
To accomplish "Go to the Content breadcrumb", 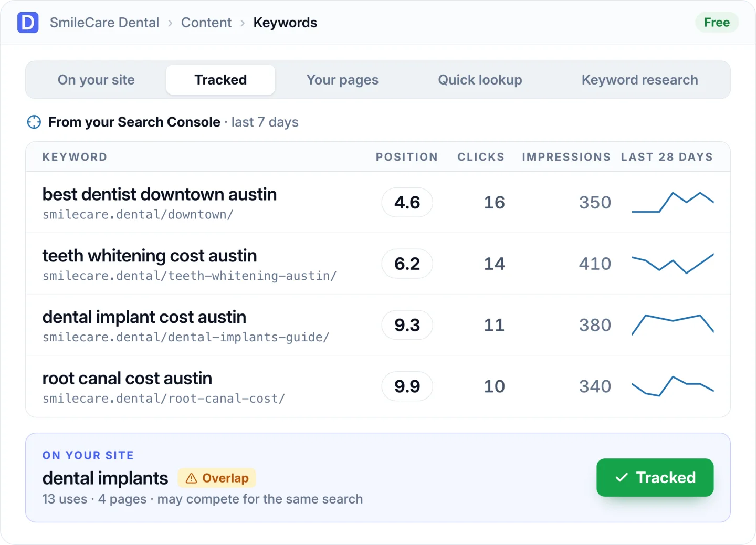I will [x=206, y=23].
